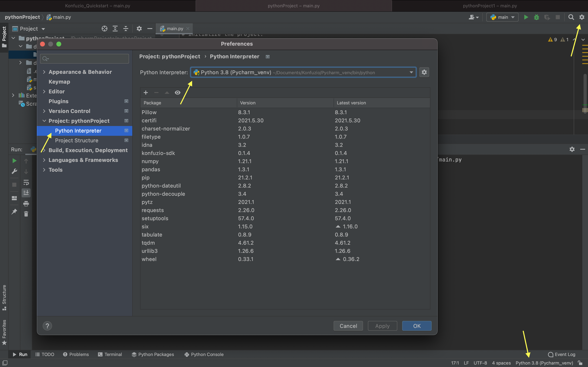588x367 pixels.
Task: Install a new package using the plus icon
Action: [x=146, y=93]
